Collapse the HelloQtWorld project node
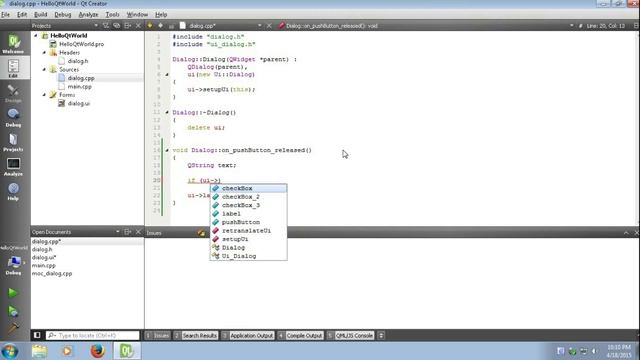The image size is (640, 360). click(x=36, y=36)
